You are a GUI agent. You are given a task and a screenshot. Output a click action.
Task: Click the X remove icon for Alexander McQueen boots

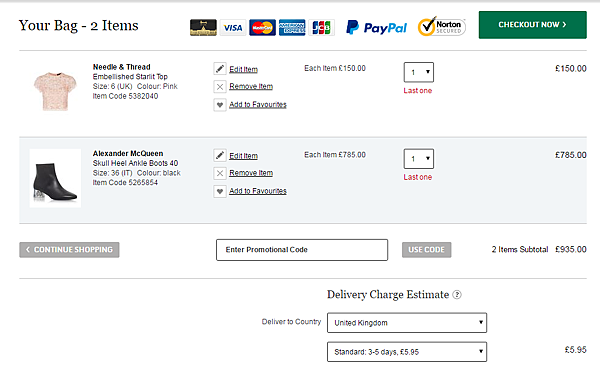tap(220, 173)
